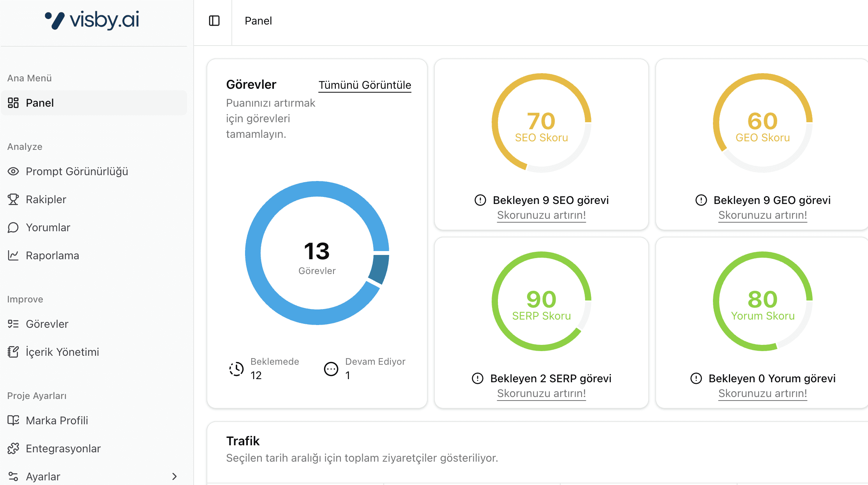Expand the Ayarlar chevron arrow

174,476
